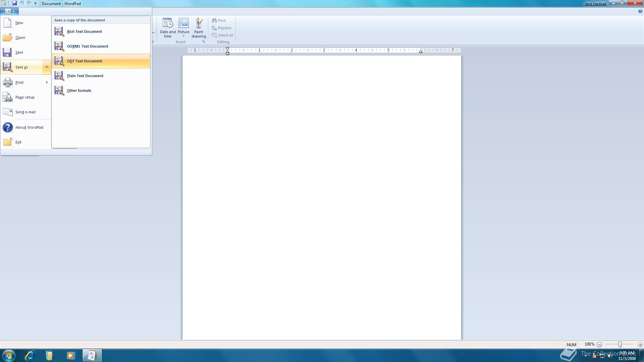Click the Rich Text Document icon
The width and height of the screenshot is (644, 362).
(59, 32)
